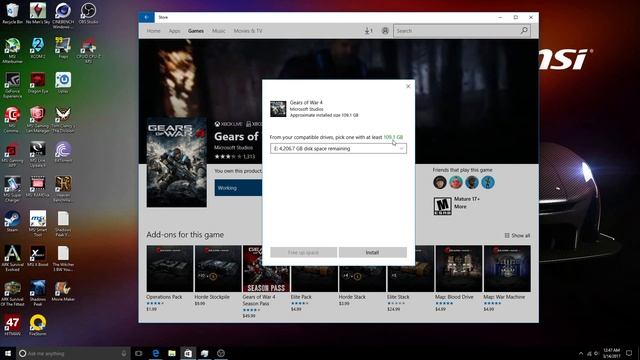Launch No Man's Sky from desktop
Image resolution: width=640 pixels, height=360 pixels.
click(x=38, y=13)
